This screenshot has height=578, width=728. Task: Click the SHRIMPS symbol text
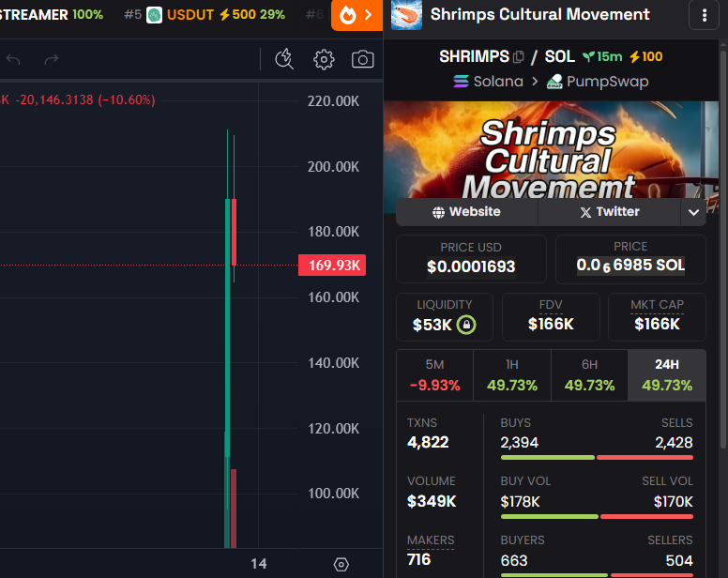pos(474,56)
